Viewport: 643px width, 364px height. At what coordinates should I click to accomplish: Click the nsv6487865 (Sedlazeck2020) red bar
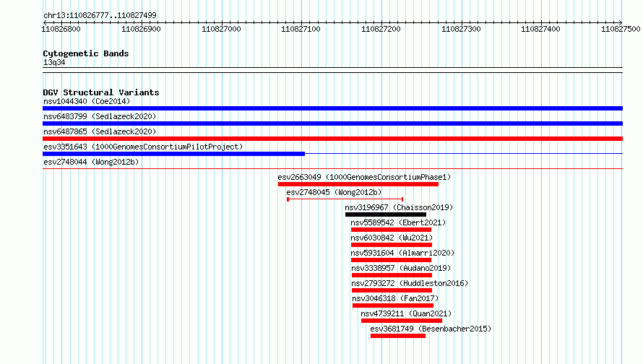point(332,139)
